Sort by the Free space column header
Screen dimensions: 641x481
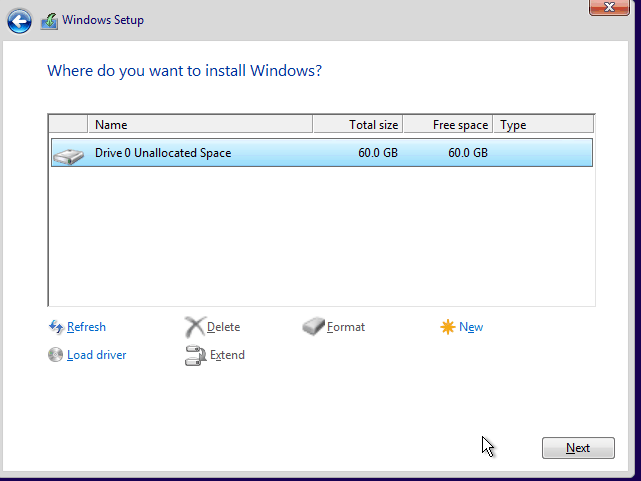tap(448, 124)
